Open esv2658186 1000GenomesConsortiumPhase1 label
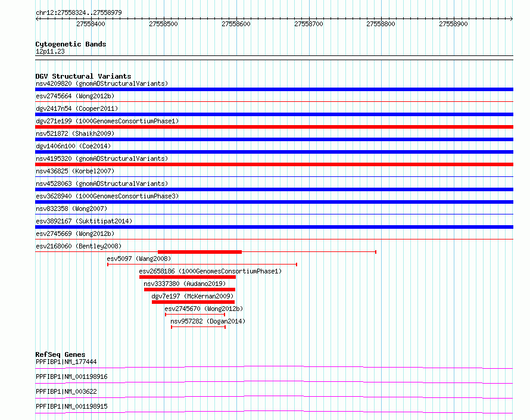 210,271
